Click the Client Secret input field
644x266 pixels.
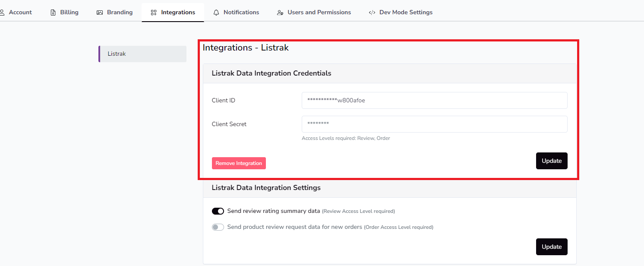click(434, 124)
